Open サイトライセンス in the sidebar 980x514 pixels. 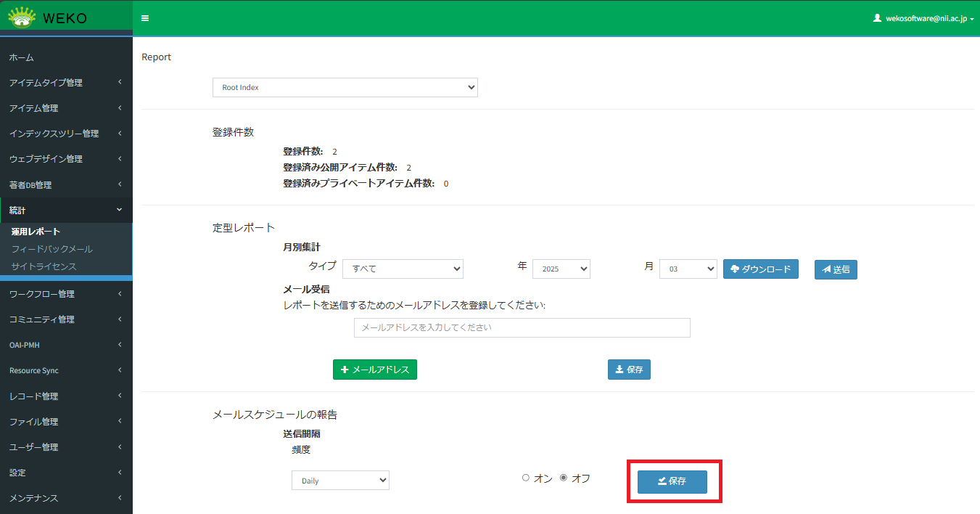[44, 266]
